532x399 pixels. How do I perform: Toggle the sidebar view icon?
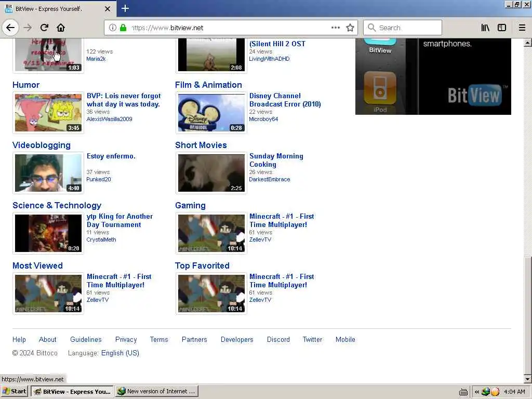pyautogui.click(x=502, y=28)
